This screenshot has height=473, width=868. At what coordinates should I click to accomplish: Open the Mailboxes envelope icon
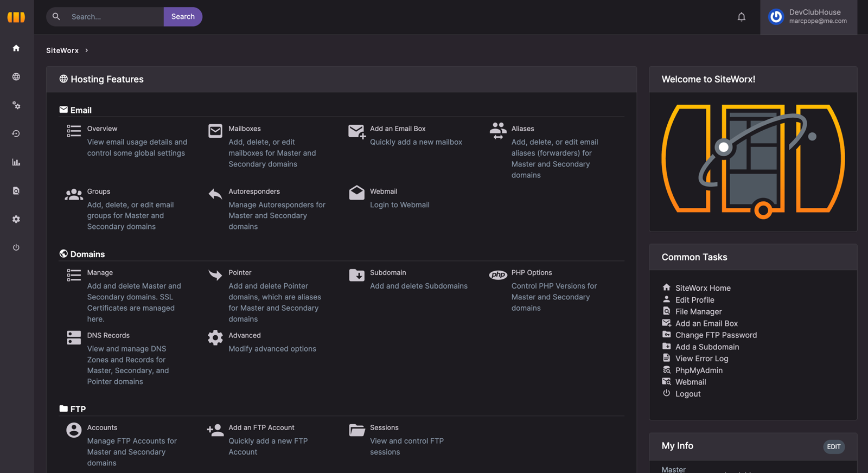click(x=215, y=131)
